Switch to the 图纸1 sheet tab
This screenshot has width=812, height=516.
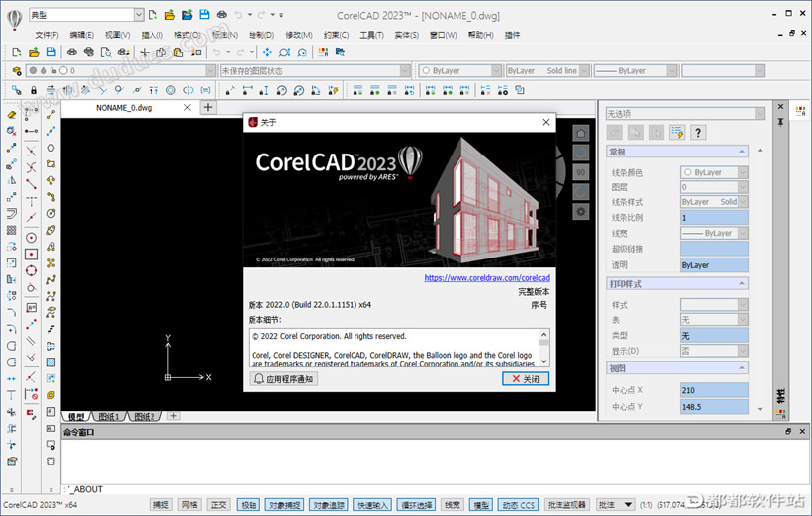(109, 417)
